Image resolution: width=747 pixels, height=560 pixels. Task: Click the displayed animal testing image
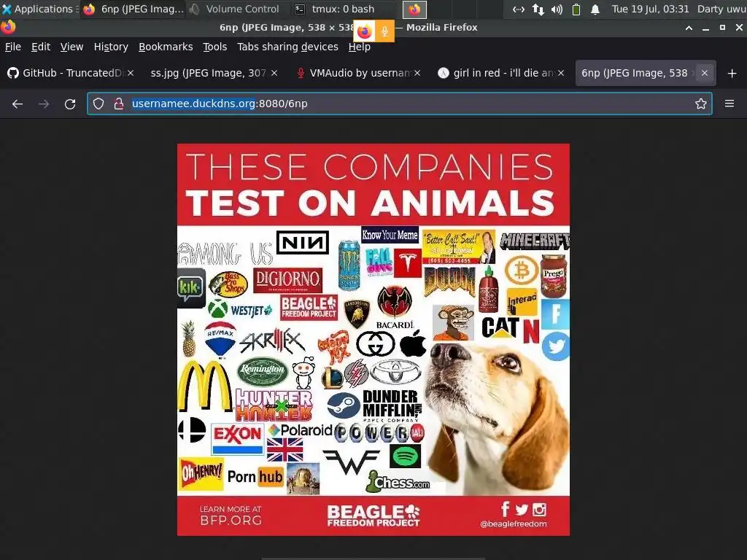pyautogui.click(x=373, y=340)
